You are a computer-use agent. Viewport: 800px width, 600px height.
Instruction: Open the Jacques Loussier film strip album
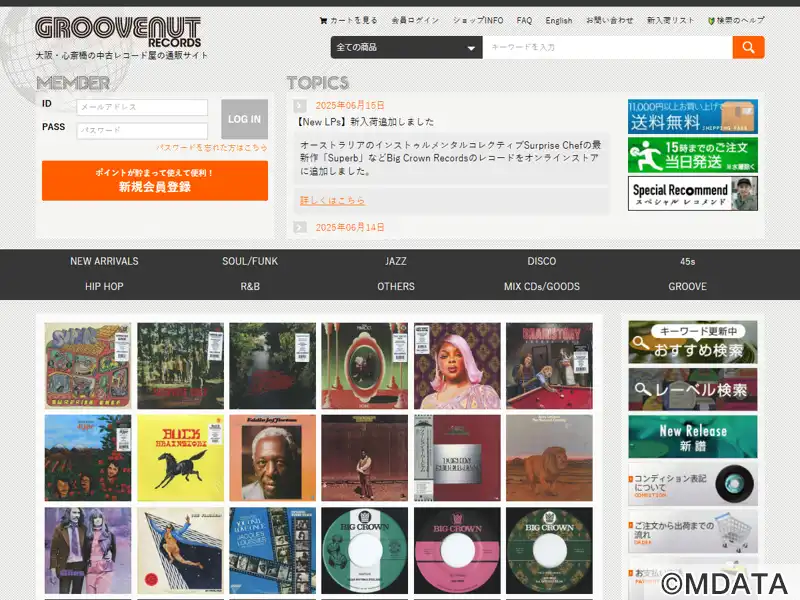coord(272,551)
